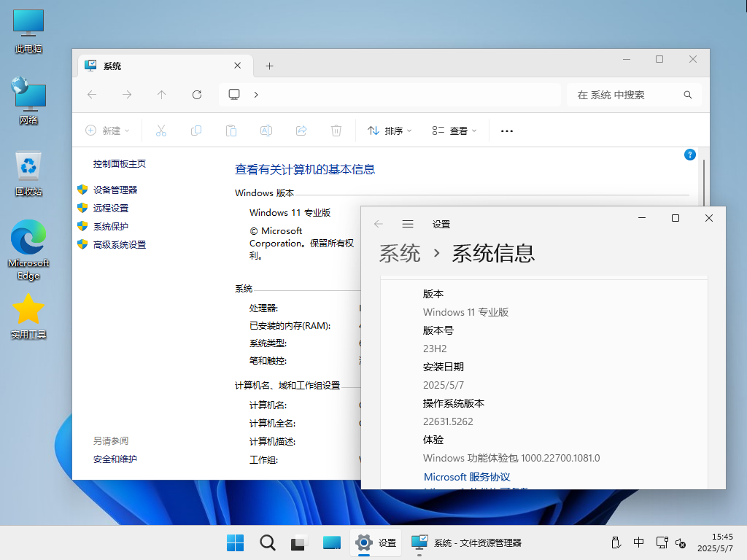Image resolution: width=747 pixels, height=560 pixels.
Task: Open Task View on the taskbar
Action: click(299, 542)
